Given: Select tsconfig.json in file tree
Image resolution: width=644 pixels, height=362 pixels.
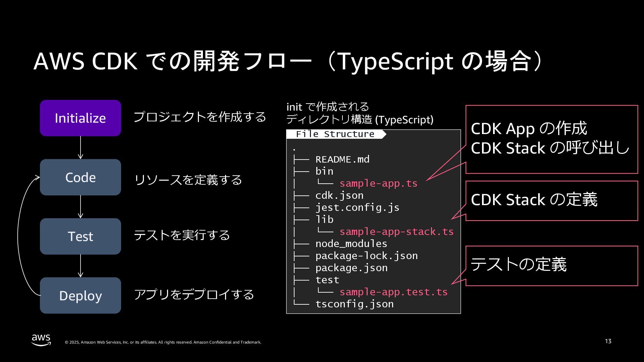Looking at the screenshot, I should click(x=355, y=304).
